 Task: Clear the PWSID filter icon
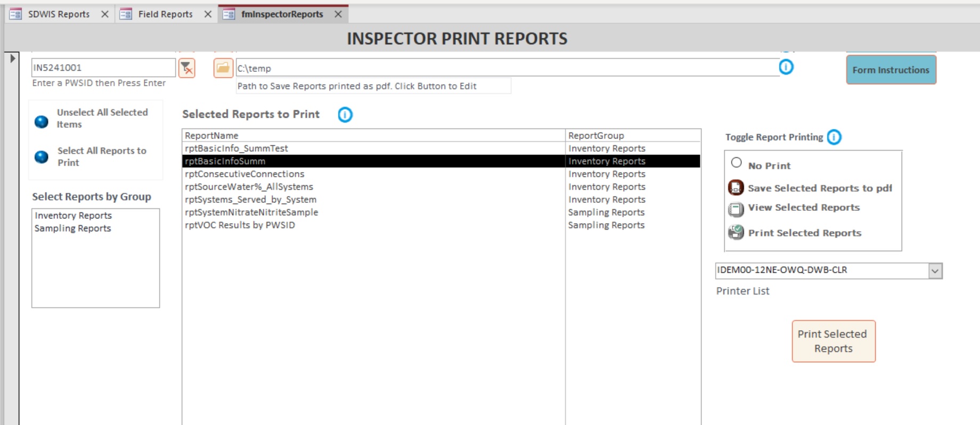pos(186,68)
